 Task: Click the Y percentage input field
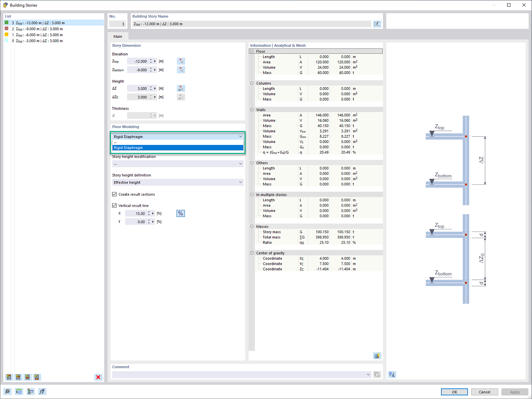(x=136, y=222)
